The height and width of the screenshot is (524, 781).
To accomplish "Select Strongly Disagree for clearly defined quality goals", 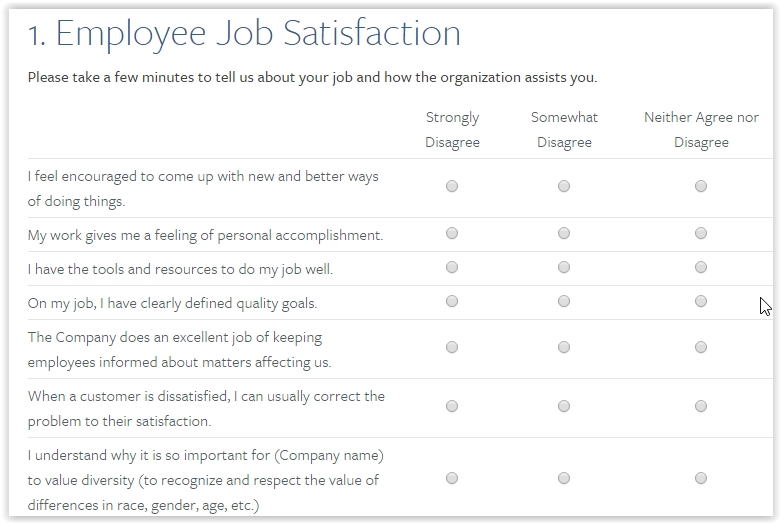I will point(452,302).
